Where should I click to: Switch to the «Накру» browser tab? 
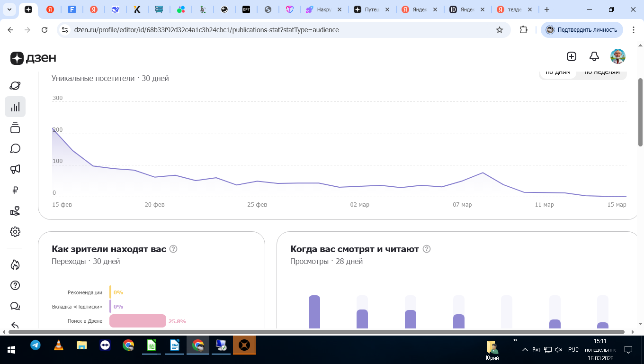[321, 9]
